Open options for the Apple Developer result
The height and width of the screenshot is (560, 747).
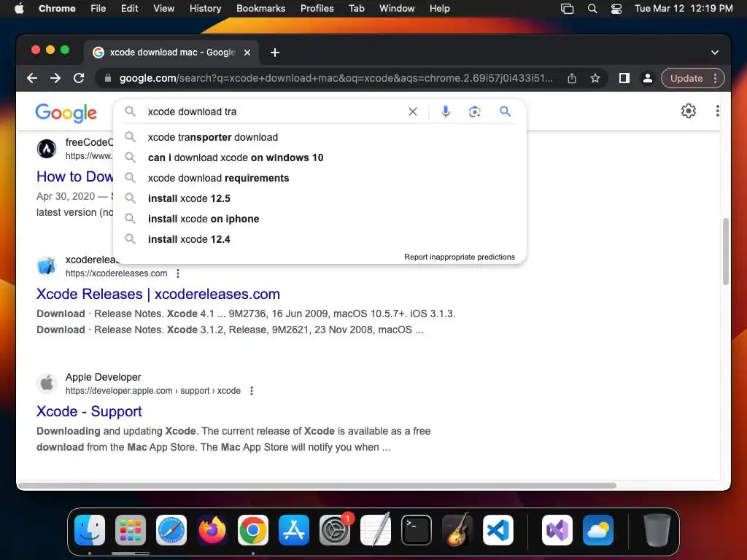tap(252, 391)
